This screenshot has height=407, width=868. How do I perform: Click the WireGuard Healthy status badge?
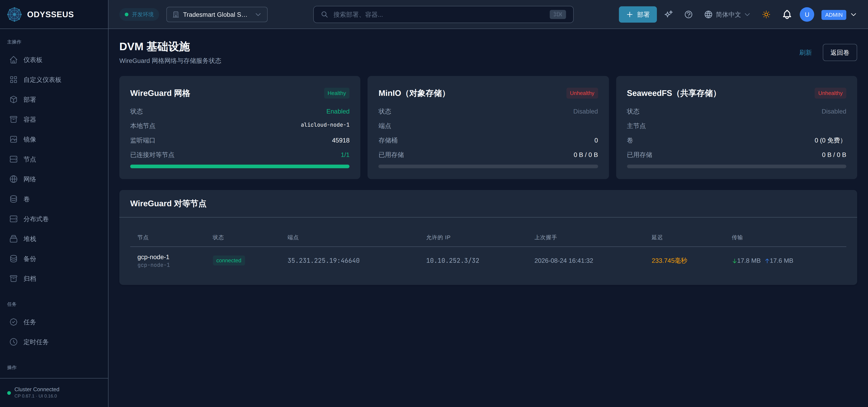click(336, 93)
